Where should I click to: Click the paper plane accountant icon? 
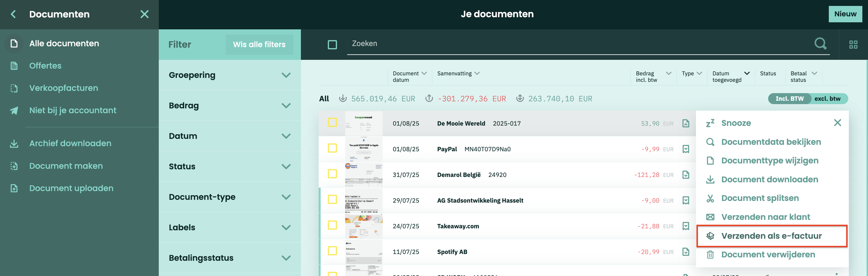click(14, 111)
